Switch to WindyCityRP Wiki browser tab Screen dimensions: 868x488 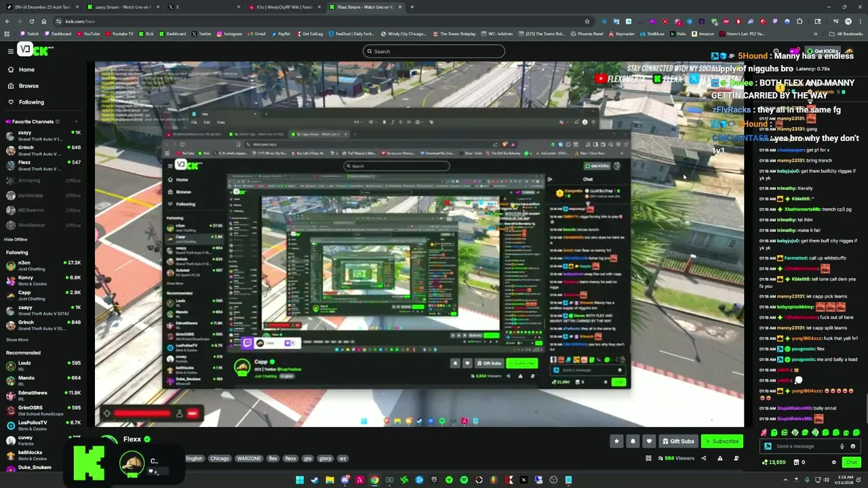coord(285,7)
